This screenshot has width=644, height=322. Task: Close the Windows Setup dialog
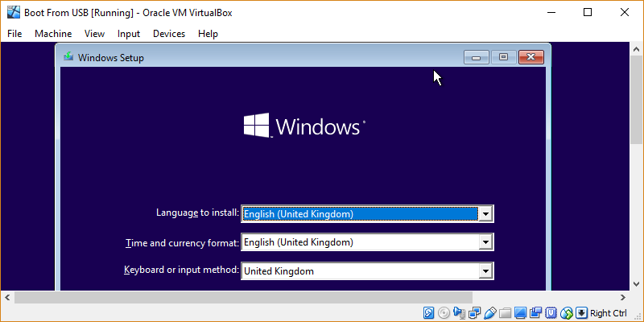(x=531, y=57)
